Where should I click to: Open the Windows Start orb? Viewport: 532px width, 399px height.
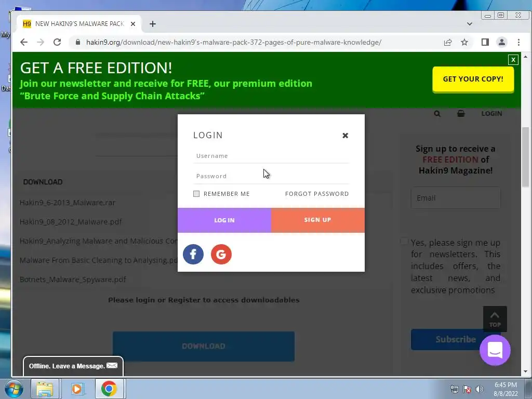coord(14,389)
